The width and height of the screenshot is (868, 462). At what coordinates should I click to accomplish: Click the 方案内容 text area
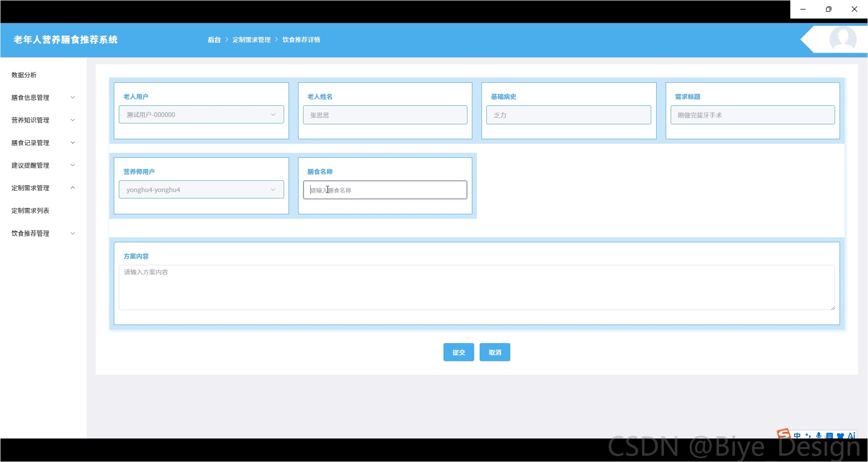[x=477, y=288]
